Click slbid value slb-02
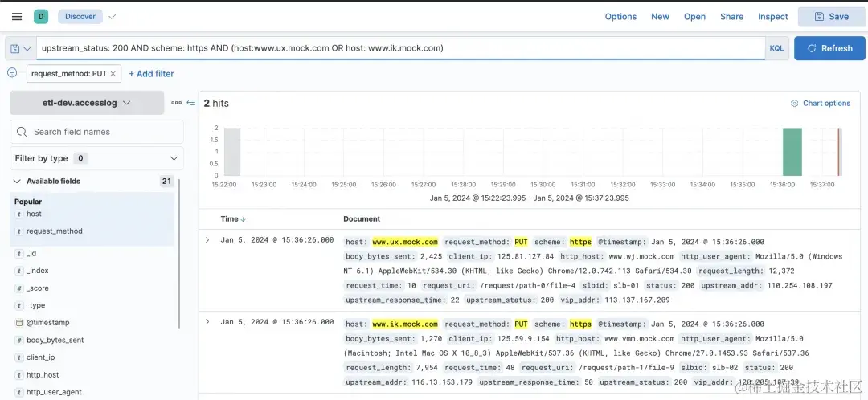 pyautogui.click(x=723, y=368)
